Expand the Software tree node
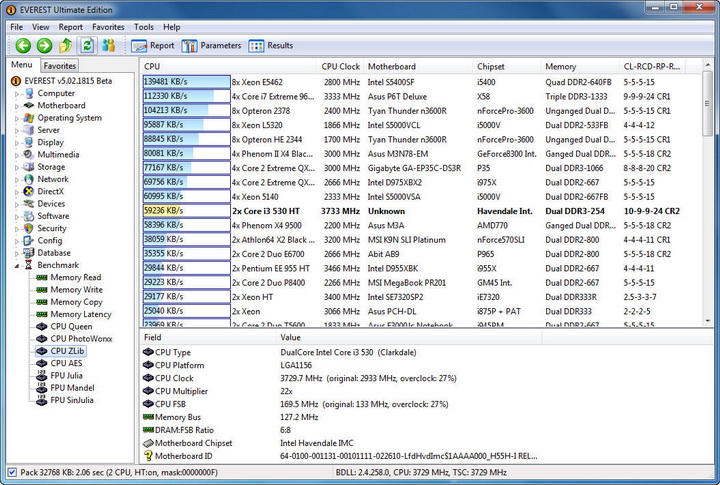 17,216
